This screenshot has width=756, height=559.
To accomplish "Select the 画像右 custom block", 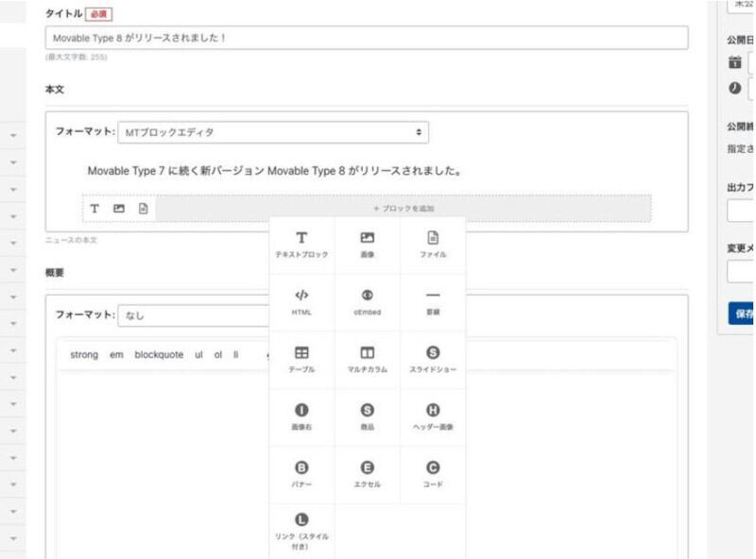I will (x=301, y=417).
